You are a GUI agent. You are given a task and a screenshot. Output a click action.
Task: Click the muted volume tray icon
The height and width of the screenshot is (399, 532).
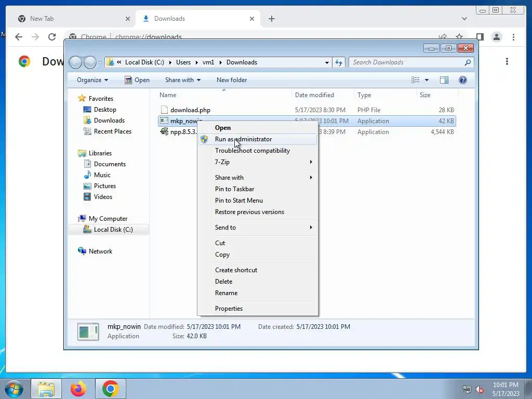tap(480, 389)
